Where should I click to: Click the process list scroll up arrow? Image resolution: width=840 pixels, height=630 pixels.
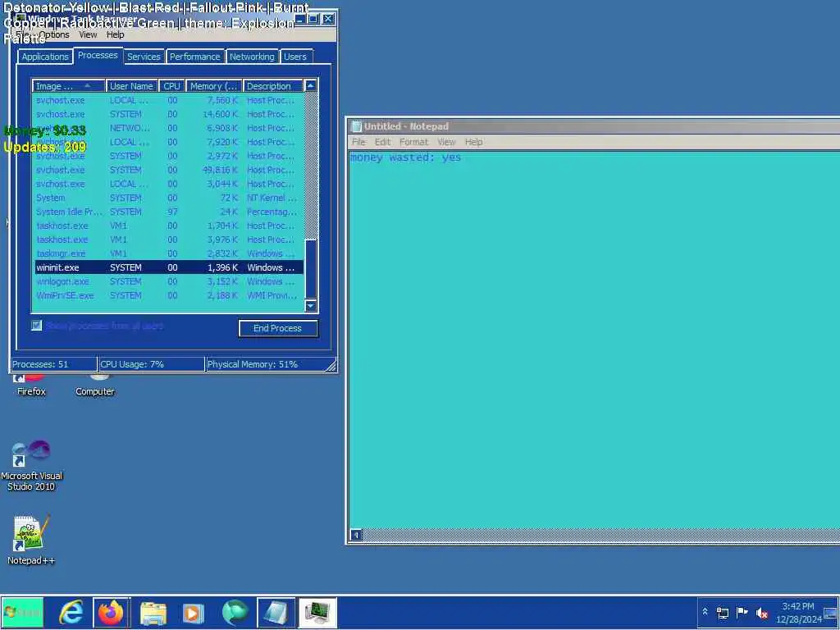[311, 85]
